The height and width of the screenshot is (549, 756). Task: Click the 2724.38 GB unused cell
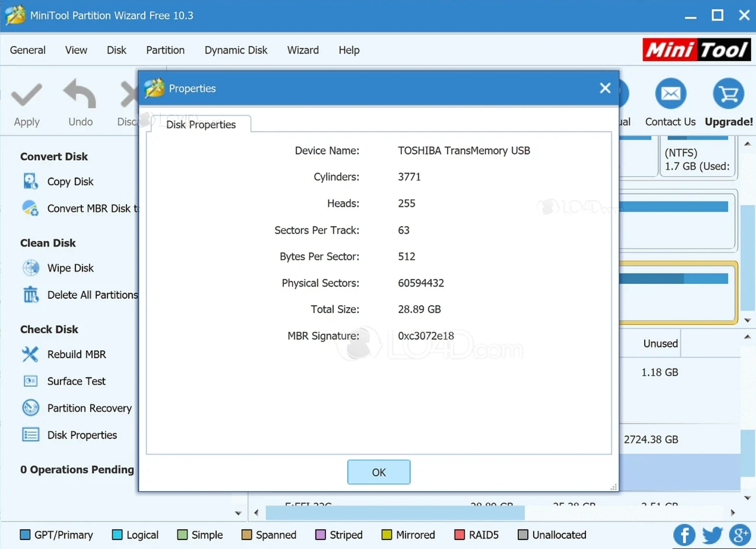click(651, 439)
